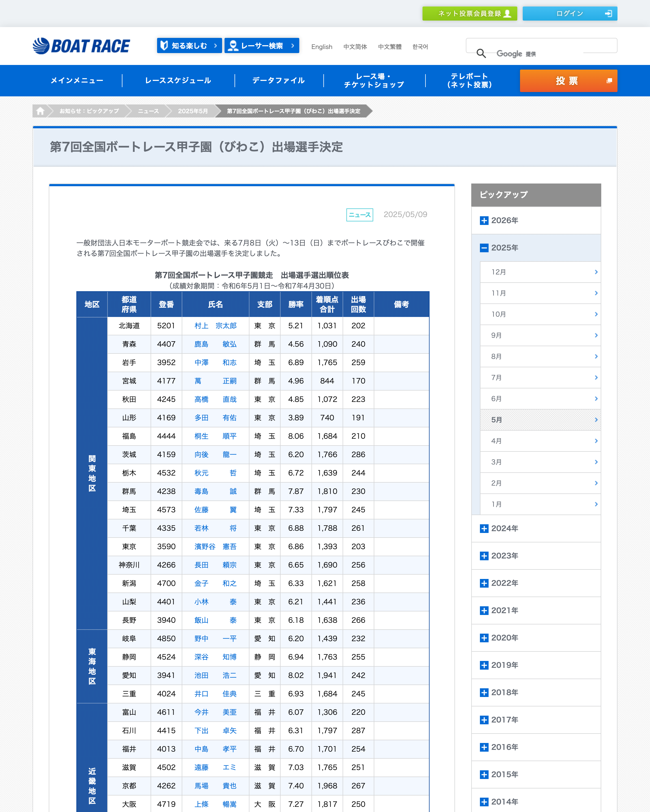Image resolution: width=650 pixels, height=812 pixels.
Task: Collapse the 2025年 archive section
Action: pyautogui.click(x=536, y=248)
